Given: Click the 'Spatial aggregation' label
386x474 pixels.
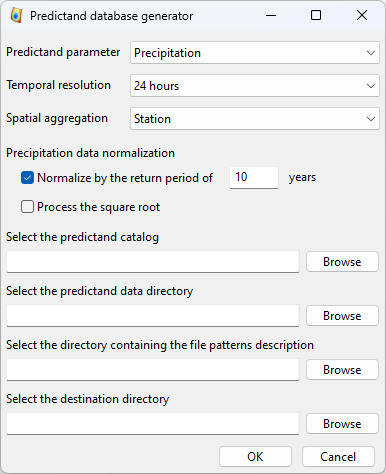Looking at the screenshot, I should [x=57, y=118].
